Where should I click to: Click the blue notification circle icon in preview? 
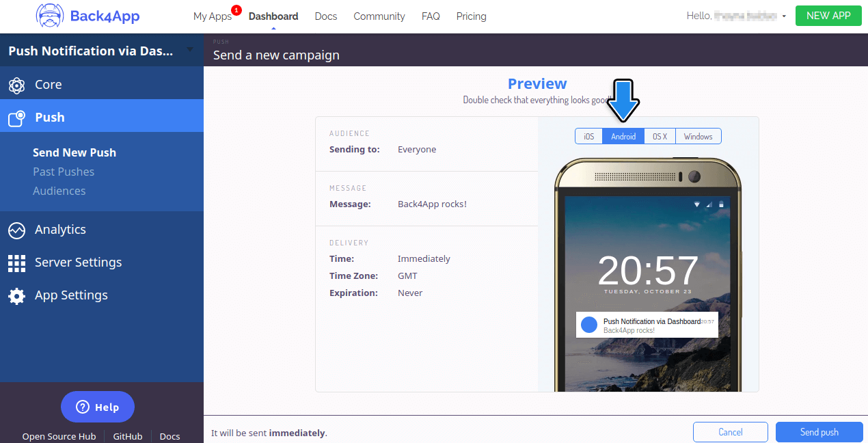(x=589, y=325)
